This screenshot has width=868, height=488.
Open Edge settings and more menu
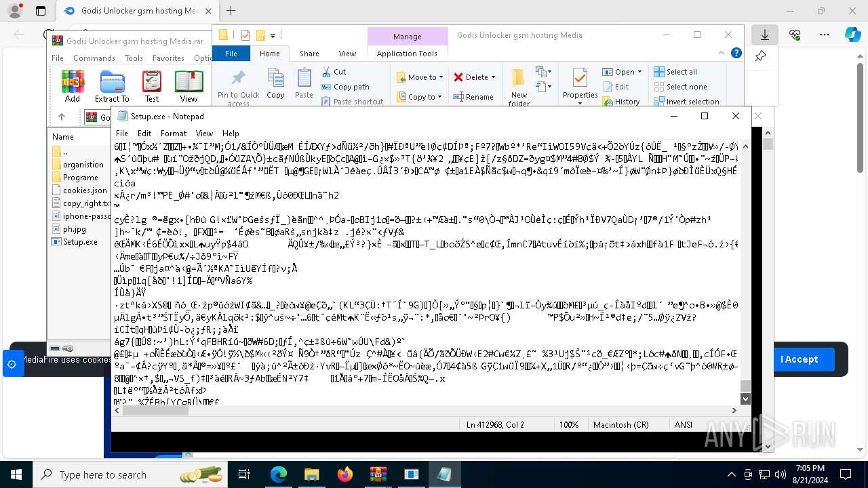point(824,35)
